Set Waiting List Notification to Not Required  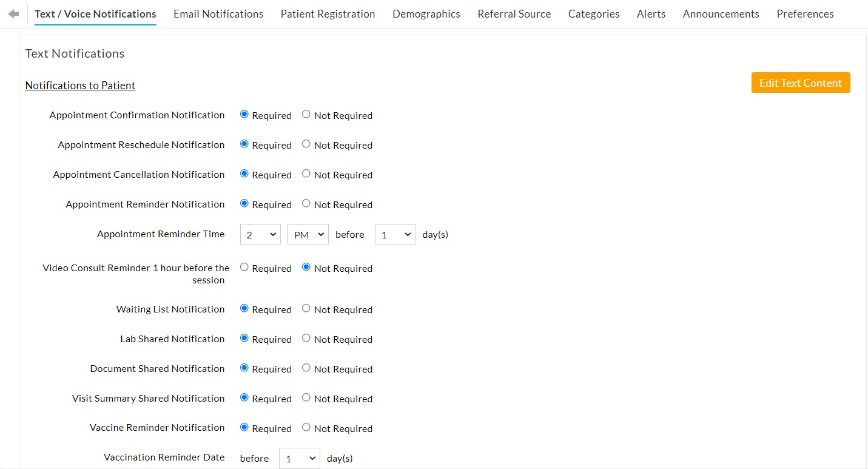click(x=306, y=308)
